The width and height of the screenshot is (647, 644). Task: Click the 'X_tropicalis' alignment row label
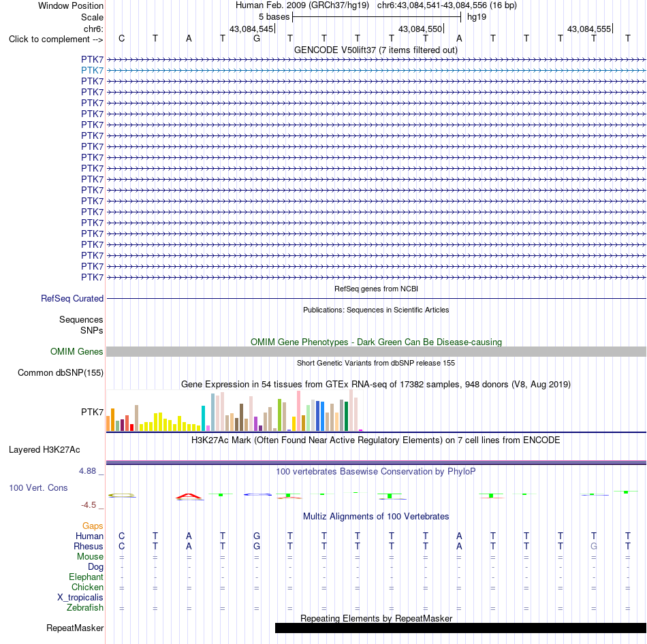point(80,598)
